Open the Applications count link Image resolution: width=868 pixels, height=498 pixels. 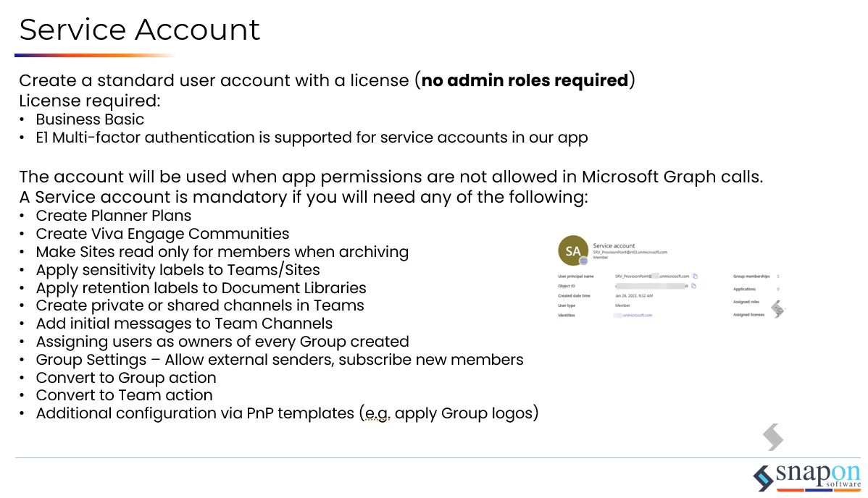click(x=777, y=289)
